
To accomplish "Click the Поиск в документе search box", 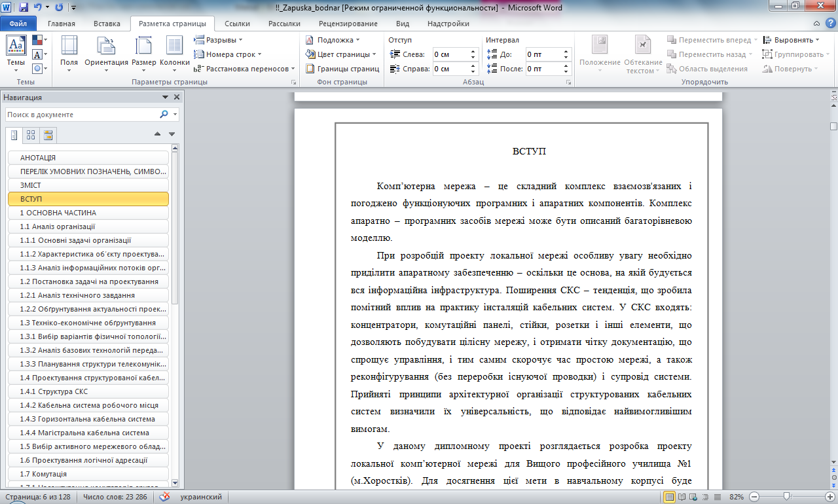I will pos(82,115).
